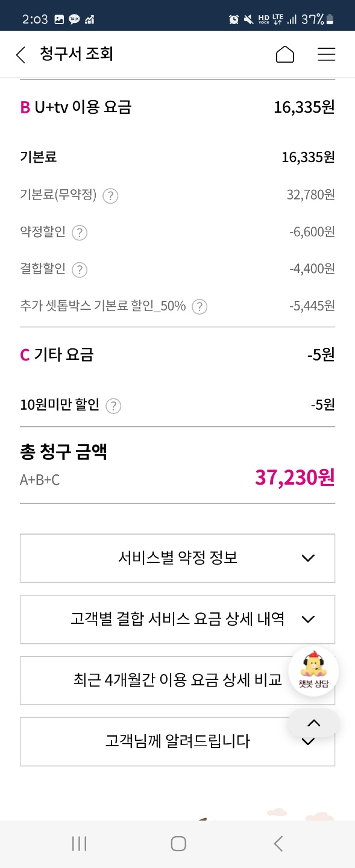Tap the help icon next to 결합할인
355x868 pixels.
coord(80,269)
